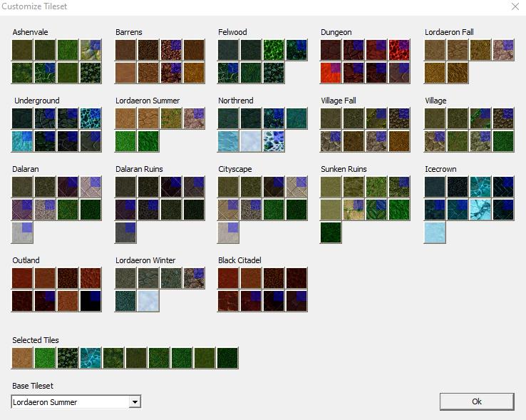Image resolution: width=526 pixels, height=420 pixels.
Task: Click the Lordaeron Summer base tileset field
Action: click(x=76, y=402)
